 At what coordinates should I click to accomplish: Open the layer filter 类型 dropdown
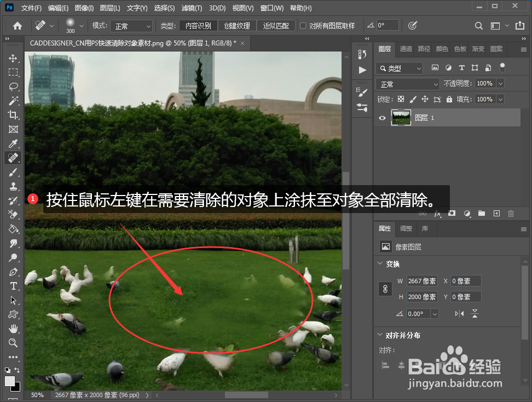(x=399, y=68)
